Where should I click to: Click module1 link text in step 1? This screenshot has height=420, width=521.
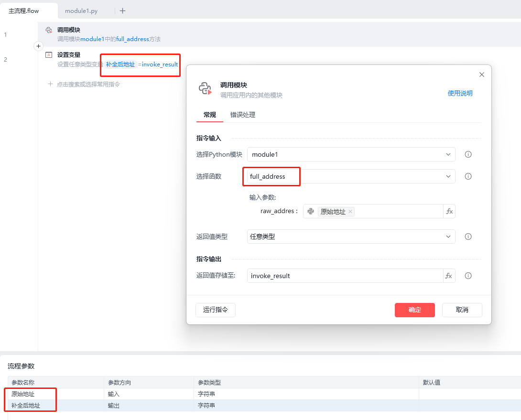click(x=92, y=39)
